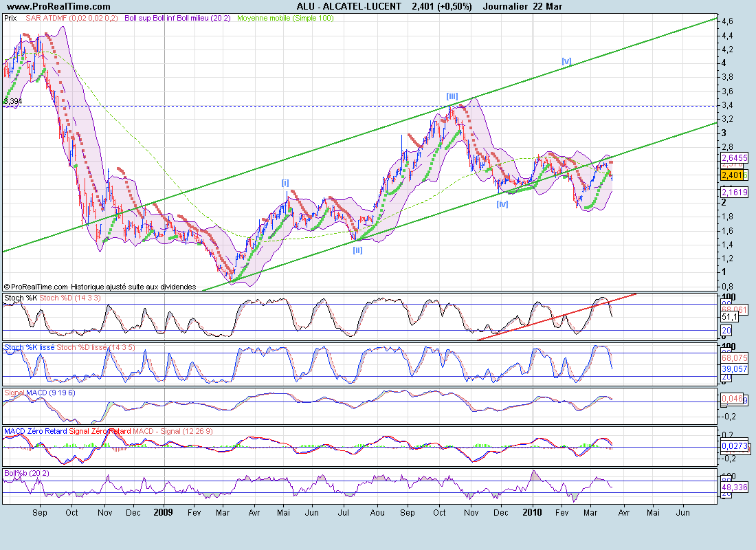Select the Boll%b (20 2) panel label
This screenshot has width=756, height=550.
point(27,473)
